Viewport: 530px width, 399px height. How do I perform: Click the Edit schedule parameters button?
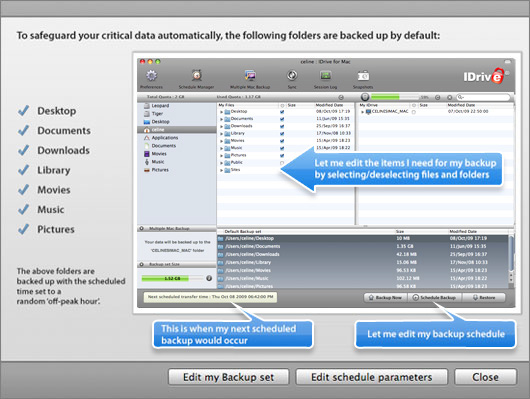(x=371, y=377)
